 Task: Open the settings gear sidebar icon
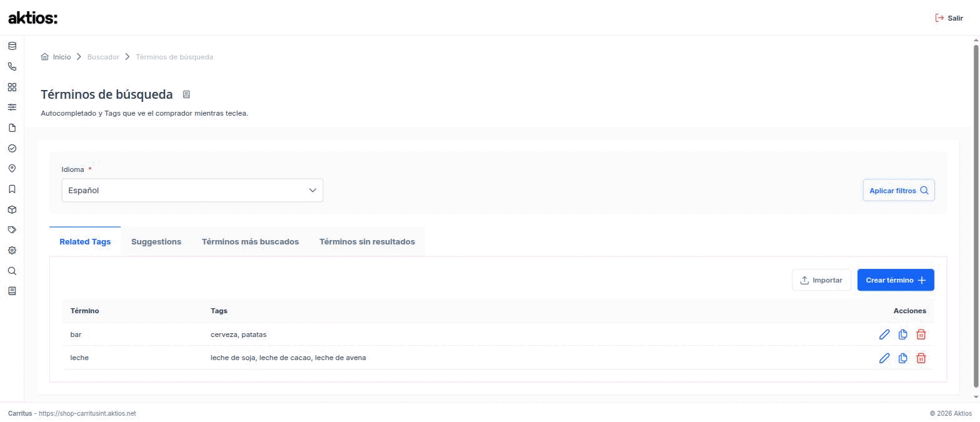12,250
